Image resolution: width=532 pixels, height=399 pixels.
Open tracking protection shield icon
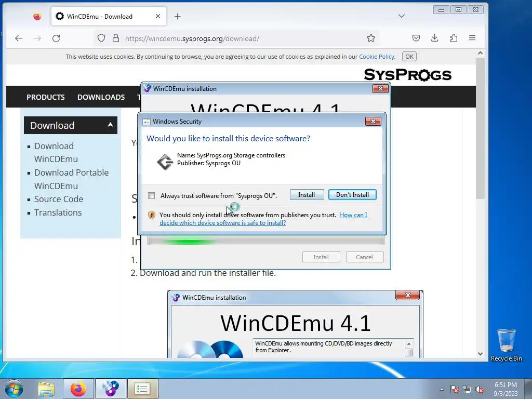point(101,38)
